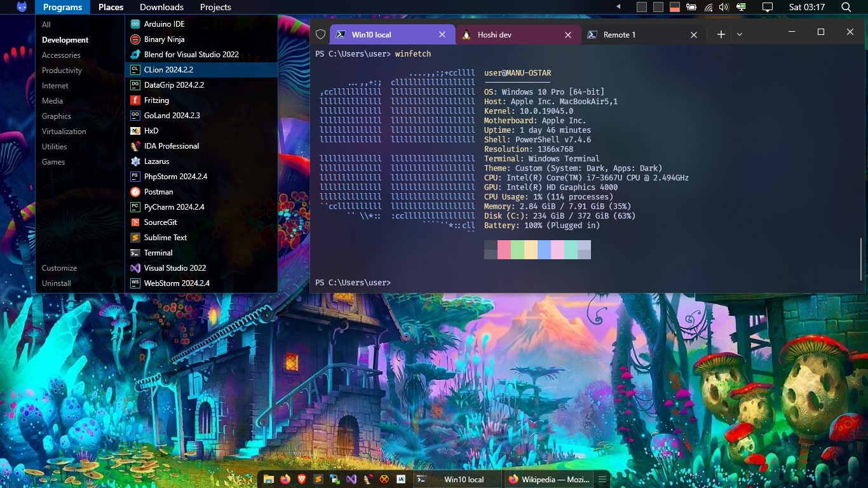This screenshot has width=868, height=488.
Task: Click the Wi-Fi indicator in the system tray
Action: (709, 7)
